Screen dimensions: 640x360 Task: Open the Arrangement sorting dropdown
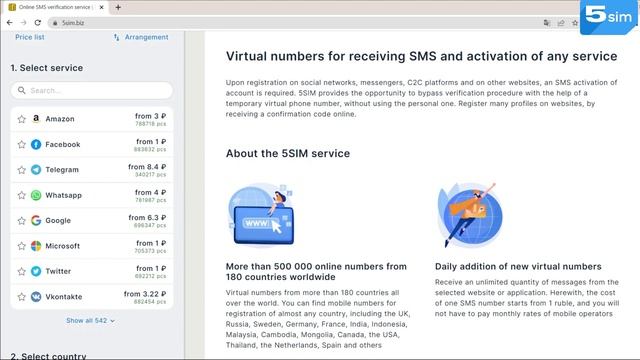pos(141,37)
